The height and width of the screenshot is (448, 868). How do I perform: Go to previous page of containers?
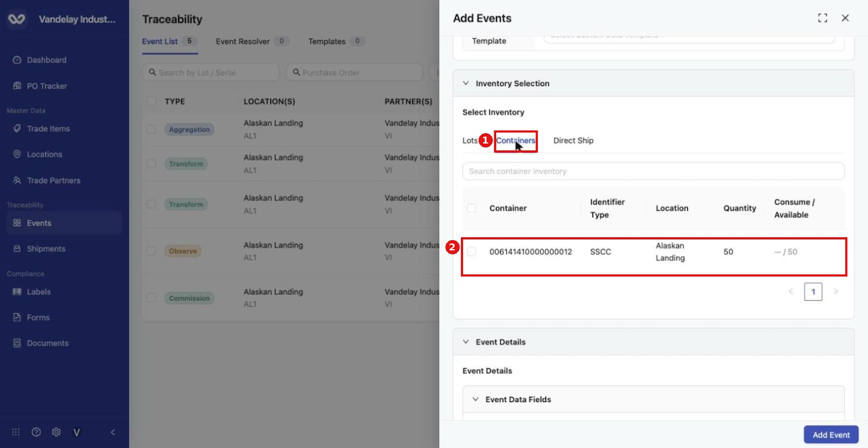[x=791, y=291]
